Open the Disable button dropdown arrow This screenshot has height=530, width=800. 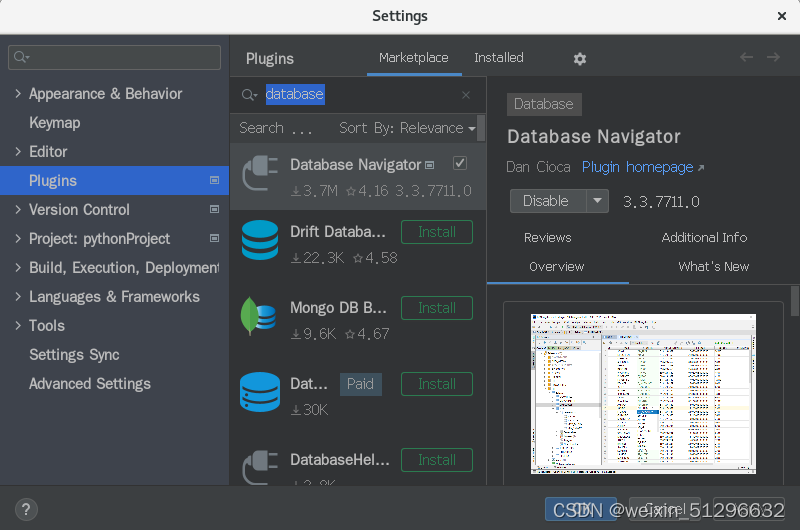click(x=597, y=201)
